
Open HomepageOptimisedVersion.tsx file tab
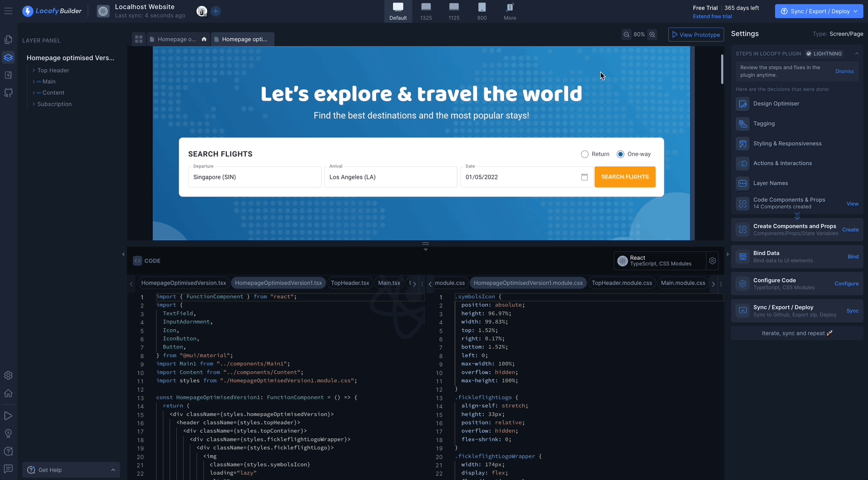pyautogui.click(x=184, y=283)
